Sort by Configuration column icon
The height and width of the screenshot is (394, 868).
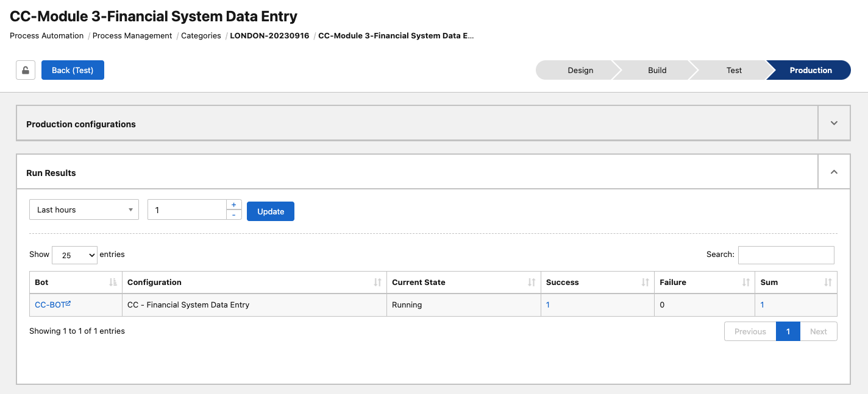coord(377,283)
